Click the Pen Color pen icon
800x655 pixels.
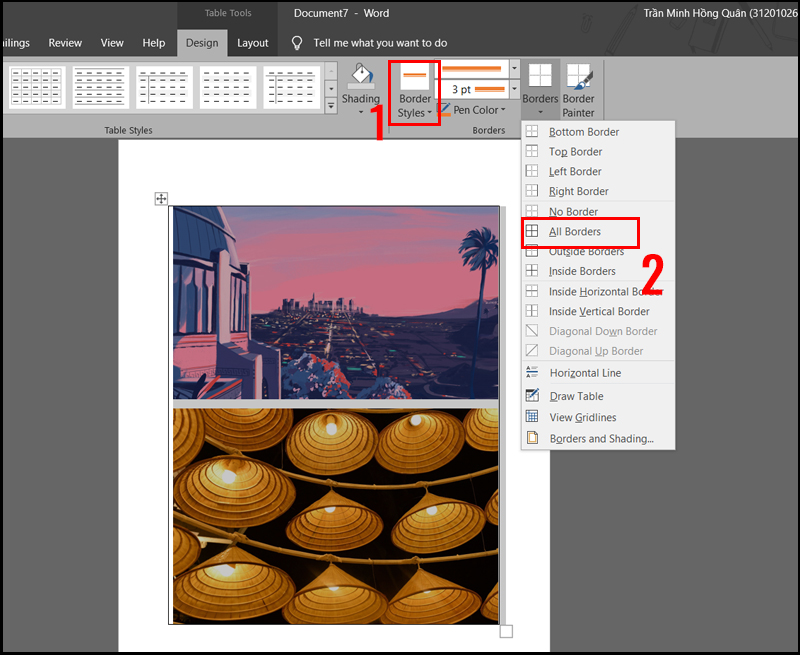click(x=443, y=109)
